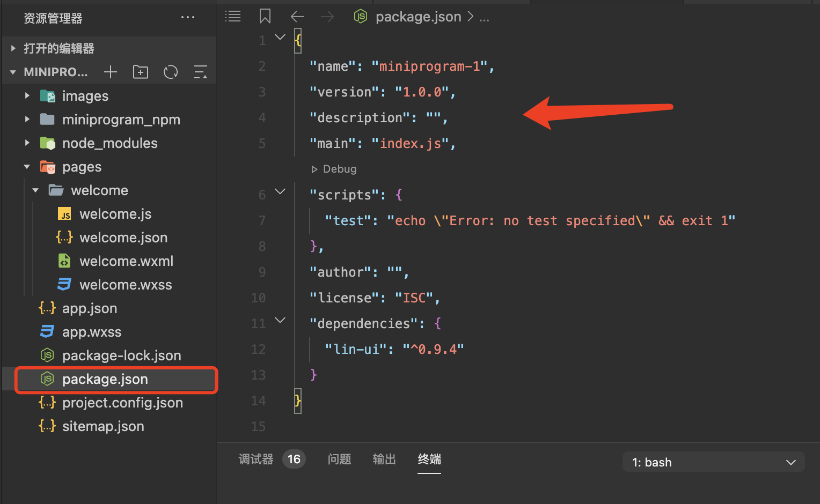Click the braces icon of app.json
This screenshot has width=820, height=504.
(47, 308)
